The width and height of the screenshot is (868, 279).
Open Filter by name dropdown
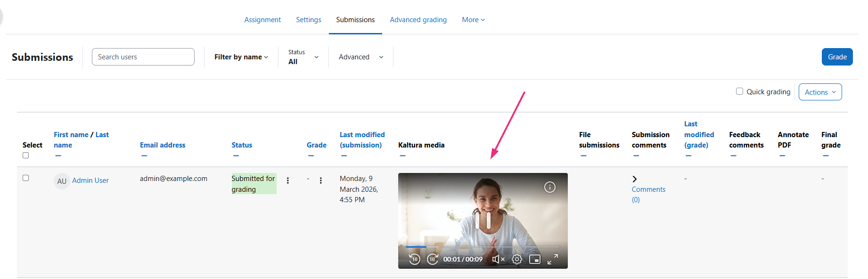coord(241,57)
